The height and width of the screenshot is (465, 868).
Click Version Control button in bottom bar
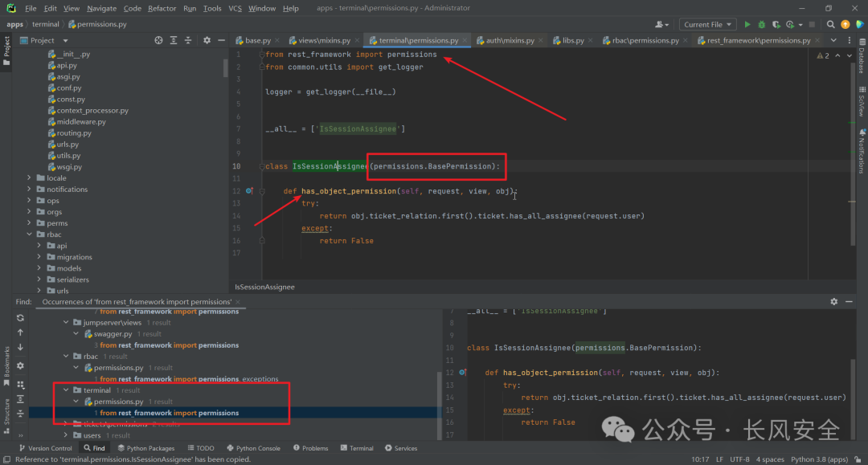[x=46, y=448]
